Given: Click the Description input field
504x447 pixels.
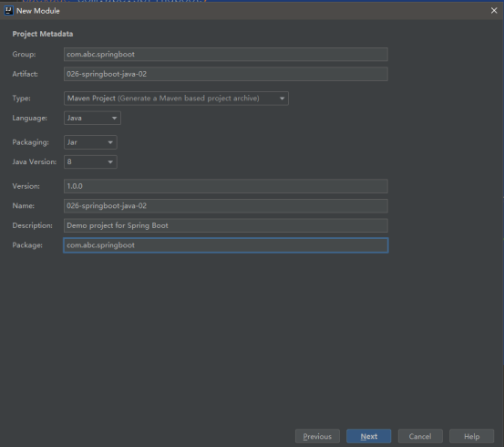Looking at the screenshot, I should 226,225.
